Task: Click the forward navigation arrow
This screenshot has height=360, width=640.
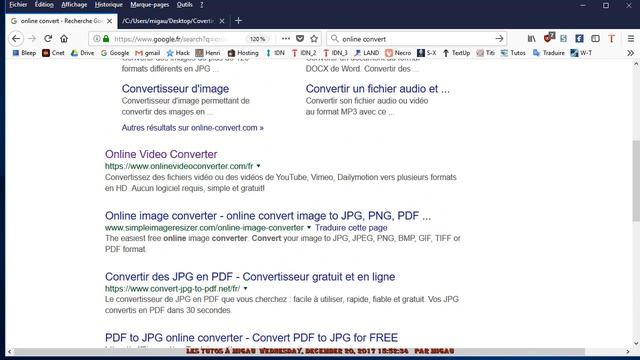Action: [32, 39]
